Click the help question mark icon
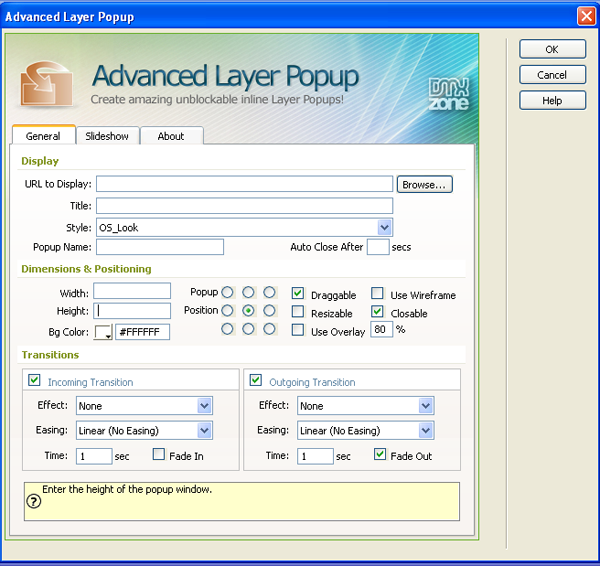The height and width of the screenshot is (566, 600). pos(33,502)
